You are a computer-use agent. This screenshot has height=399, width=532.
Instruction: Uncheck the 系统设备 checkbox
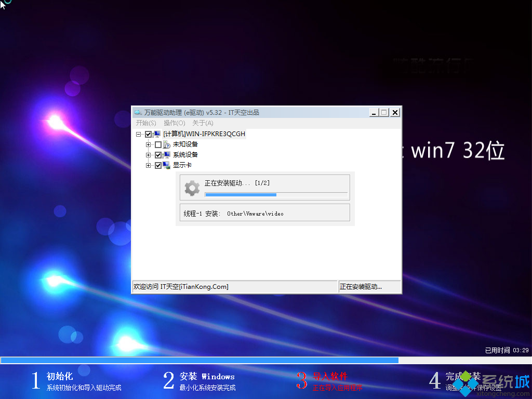click(x=157, y=155)
